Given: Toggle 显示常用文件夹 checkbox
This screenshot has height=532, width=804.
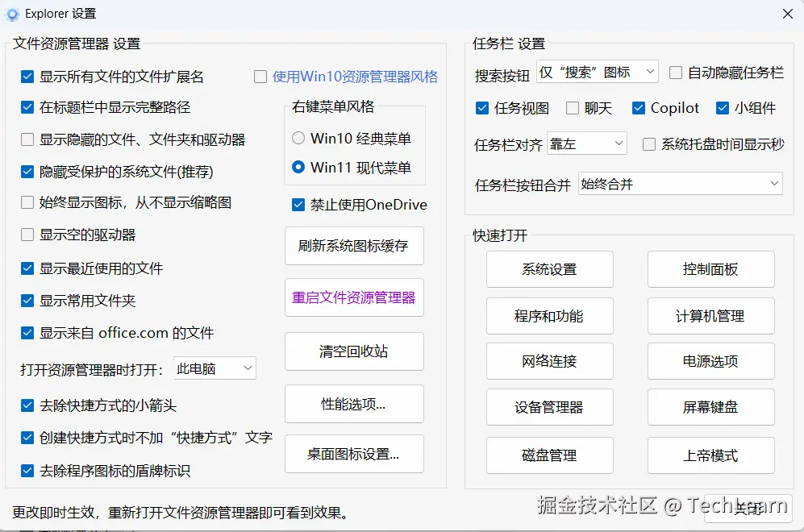Looking at the screenshot, I should tap(27, 301).
